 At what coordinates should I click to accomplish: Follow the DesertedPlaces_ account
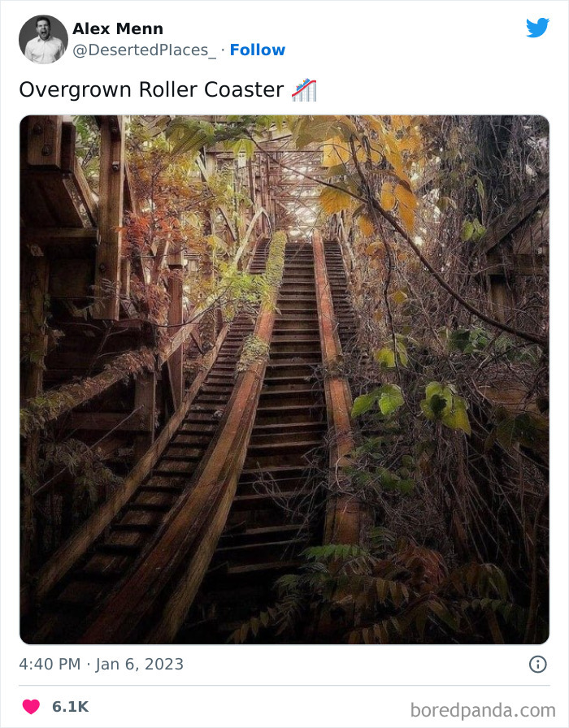(258, 50)
